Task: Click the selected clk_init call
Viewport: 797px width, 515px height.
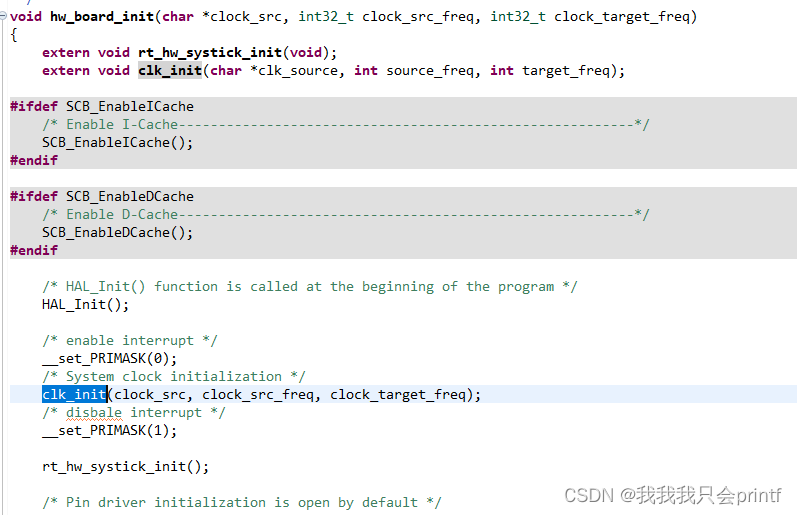Action: pos(74,395)
